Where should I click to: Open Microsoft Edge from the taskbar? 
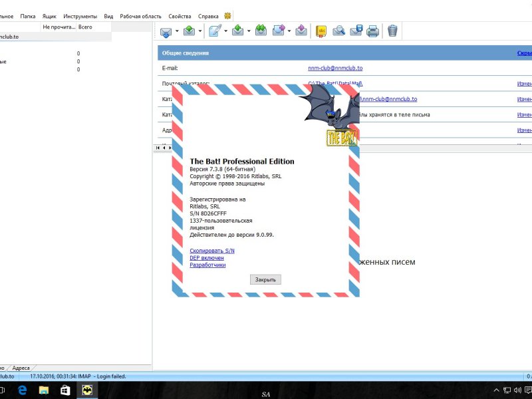pyautogui.click(x=23, y=390)
